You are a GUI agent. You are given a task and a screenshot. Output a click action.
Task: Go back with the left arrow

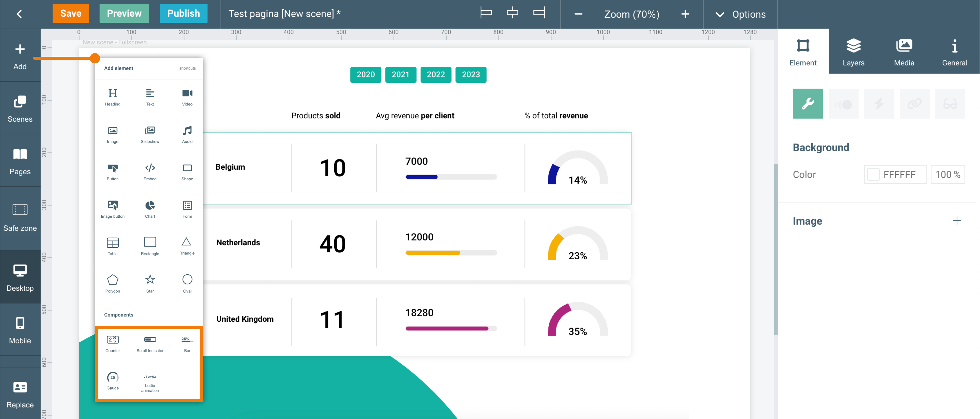(x=19, y=14)
